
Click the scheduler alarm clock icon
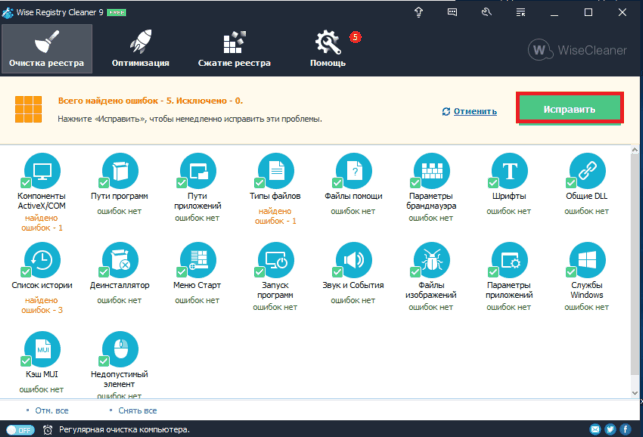(48, 430)
